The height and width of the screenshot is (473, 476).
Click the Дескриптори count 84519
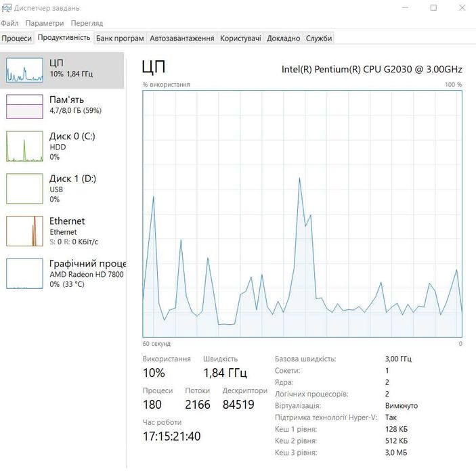[238, 405]
